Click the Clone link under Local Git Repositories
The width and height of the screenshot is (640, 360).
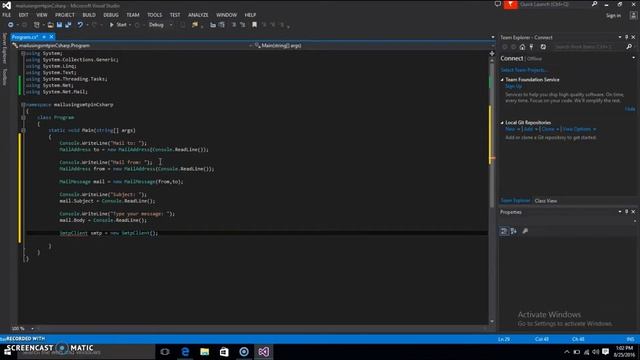click(548, 129)
